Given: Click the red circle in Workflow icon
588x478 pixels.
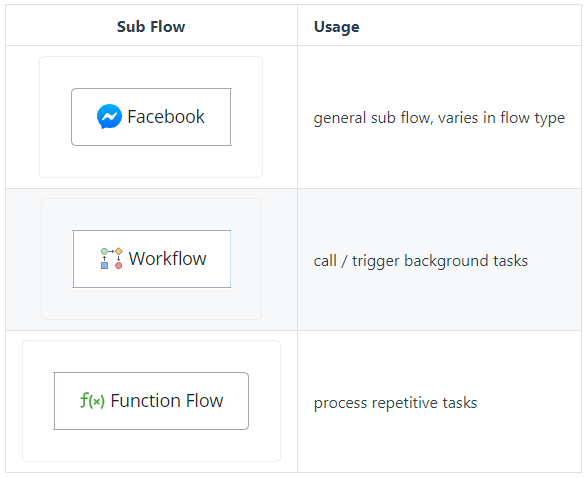Looking at the screenshot, I should (x=118, y=266).
